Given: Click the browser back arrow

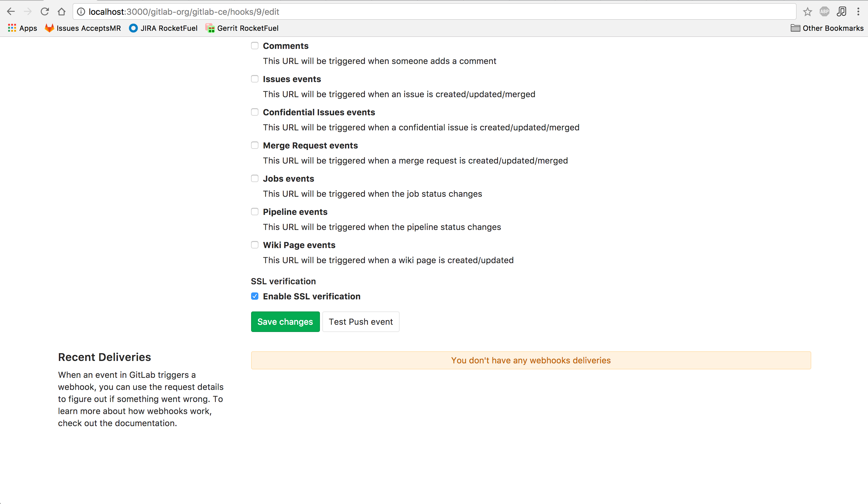Looking at the screenshot, I should pyautogui.click(x=11, y=12).
